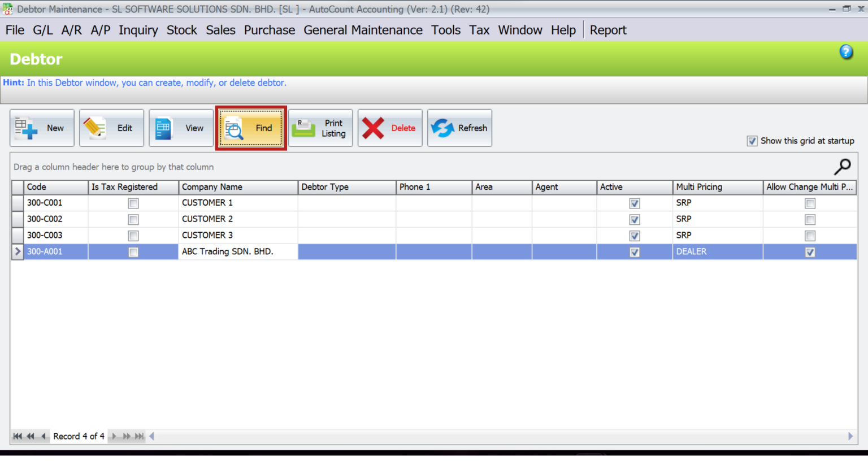
Task: Open the blue help question icon
Action: tap(846, 52)
